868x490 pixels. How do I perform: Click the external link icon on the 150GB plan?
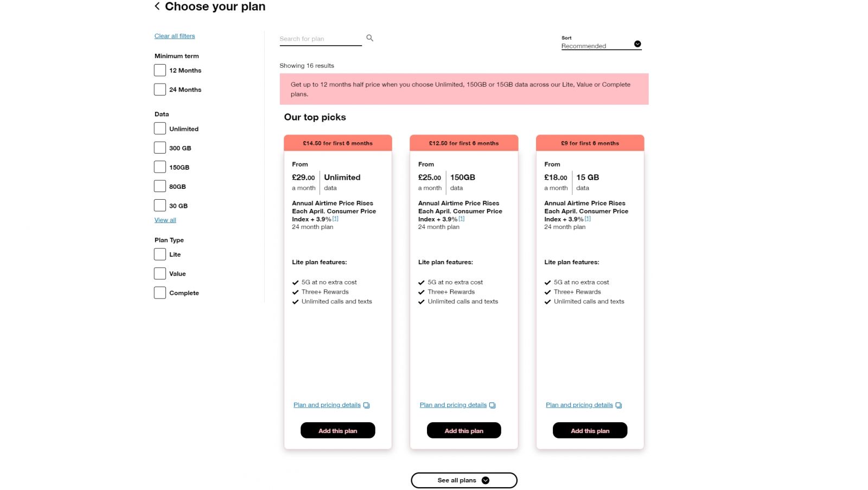pos(493,405)
